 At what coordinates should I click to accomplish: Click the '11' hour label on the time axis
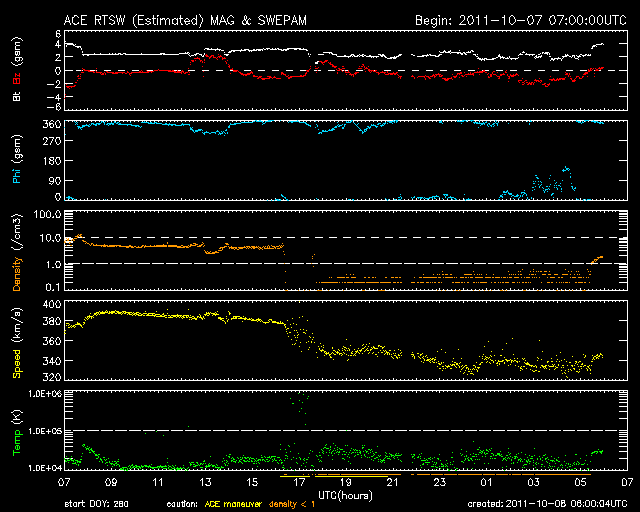[x=158, y=483]
